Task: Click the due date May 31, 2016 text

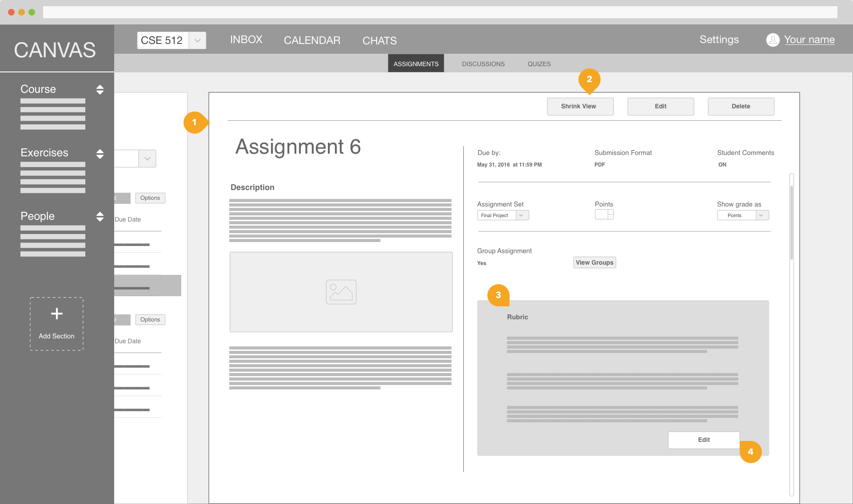Action: [509, 165]
